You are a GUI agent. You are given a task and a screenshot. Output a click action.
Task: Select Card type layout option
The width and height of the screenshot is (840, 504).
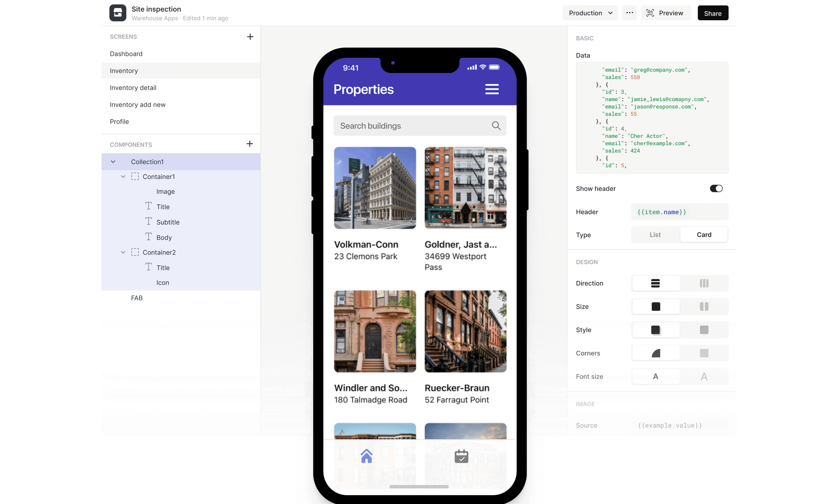(x=704, y=234)
